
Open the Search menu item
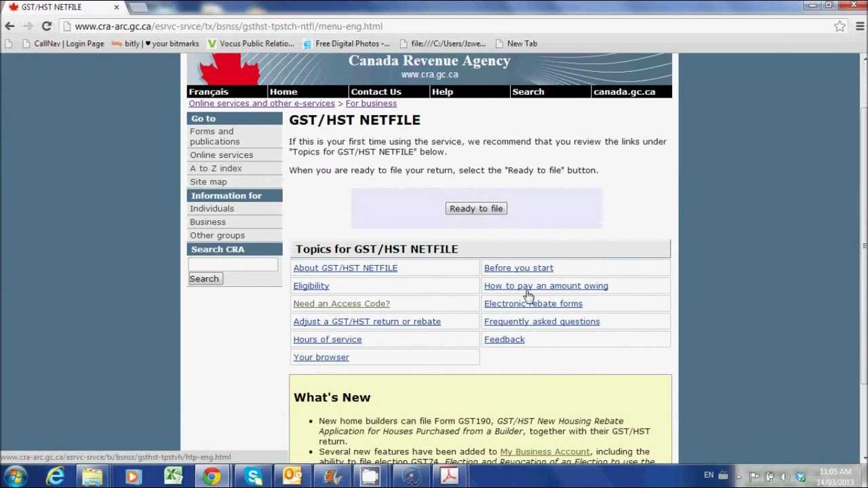coord(528,91)
